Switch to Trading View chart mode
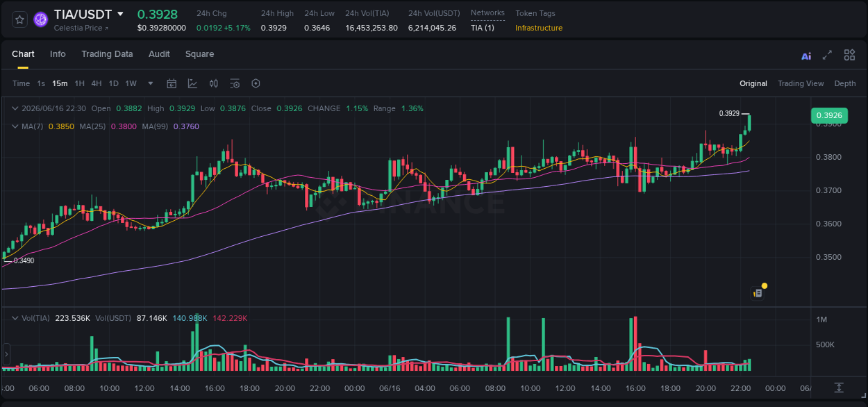The height and width of the screenshot is (407, 868). (x=801, y=83)
